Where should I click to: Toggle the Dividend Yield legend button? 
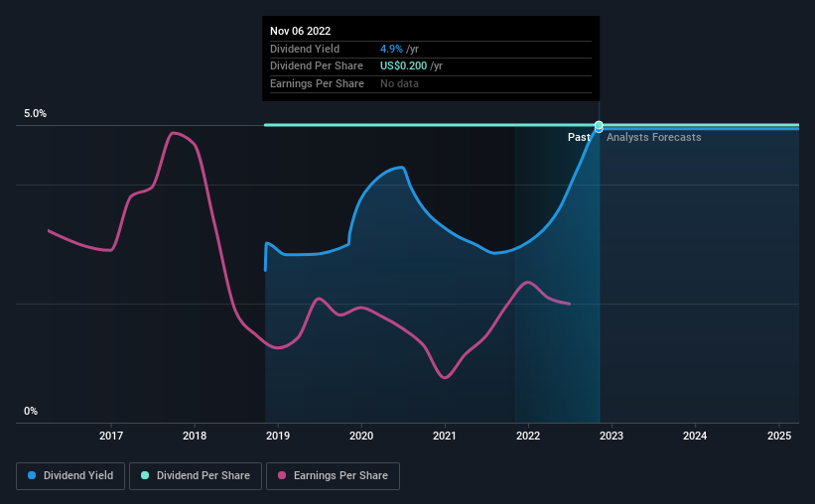70,476
